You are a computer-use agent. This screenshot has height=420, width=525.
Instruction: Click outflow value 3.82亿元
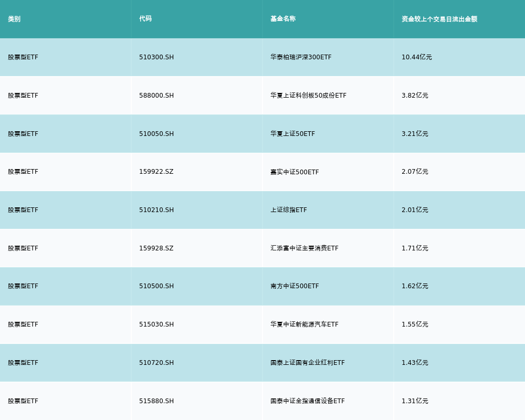point(415,96)
